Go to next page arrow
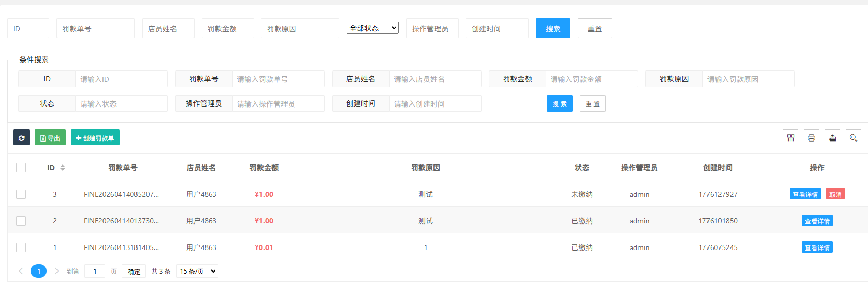Screen dimensions: 868x283 56,271
